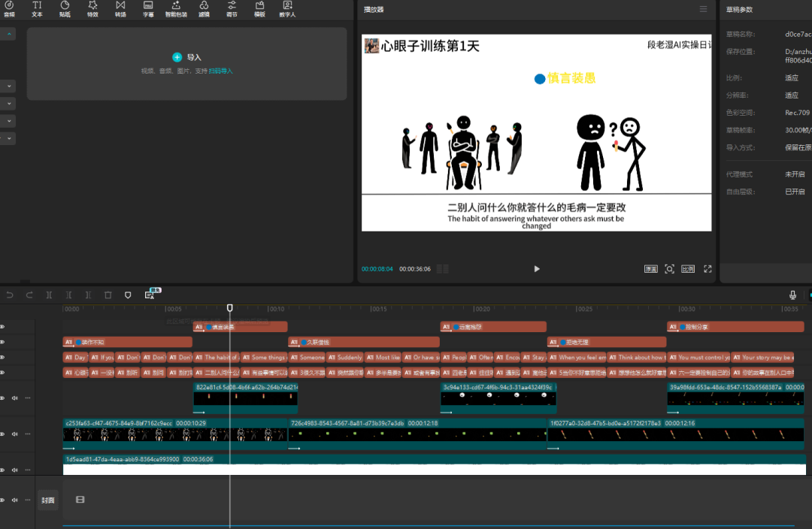The image size is (812, 529).
Task: Click the 封面 cover button
Action: (48, 500)
